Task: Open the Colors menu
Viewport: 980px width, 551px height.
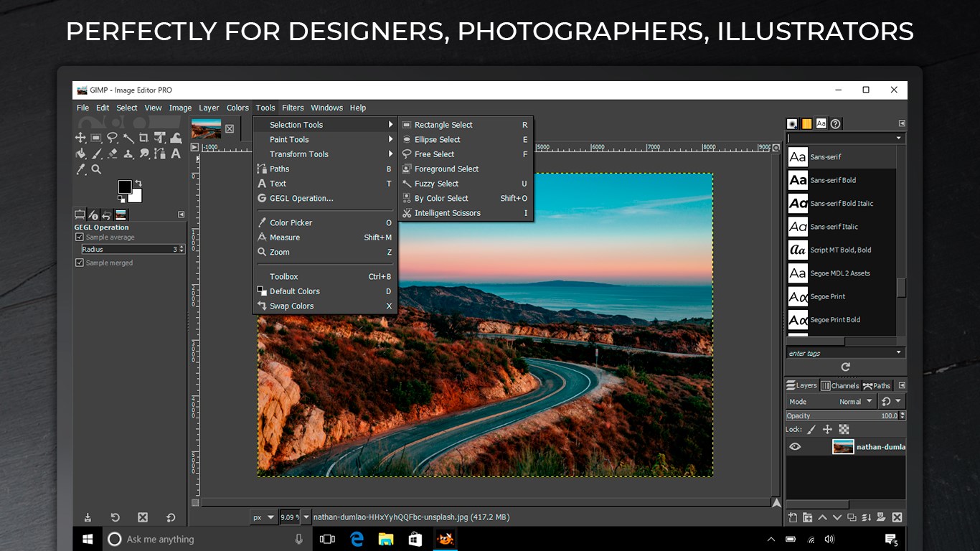Action: coord(237,108)
